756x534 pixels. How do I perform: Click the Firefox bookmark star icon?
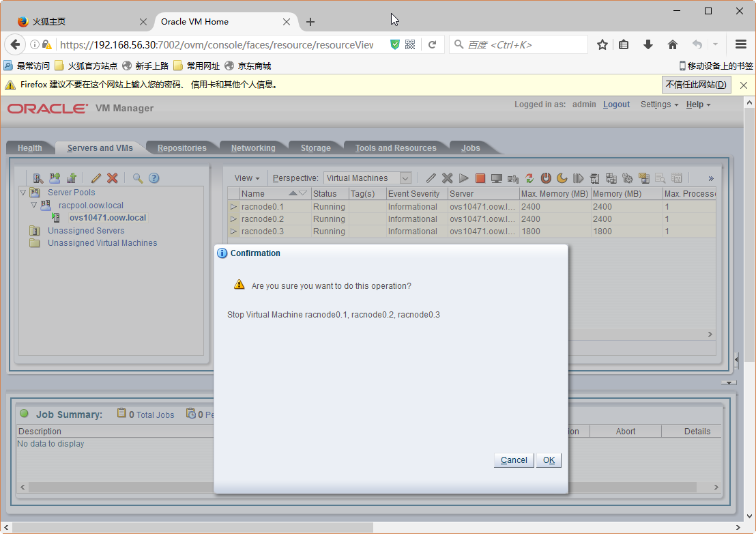pos(602,45)
